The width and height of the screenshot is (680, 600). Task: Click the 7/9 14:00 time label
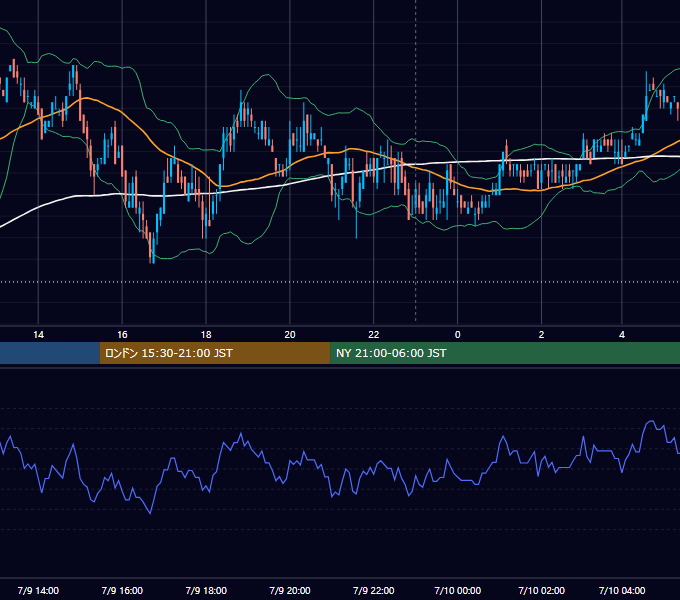(x=38, y=590)
